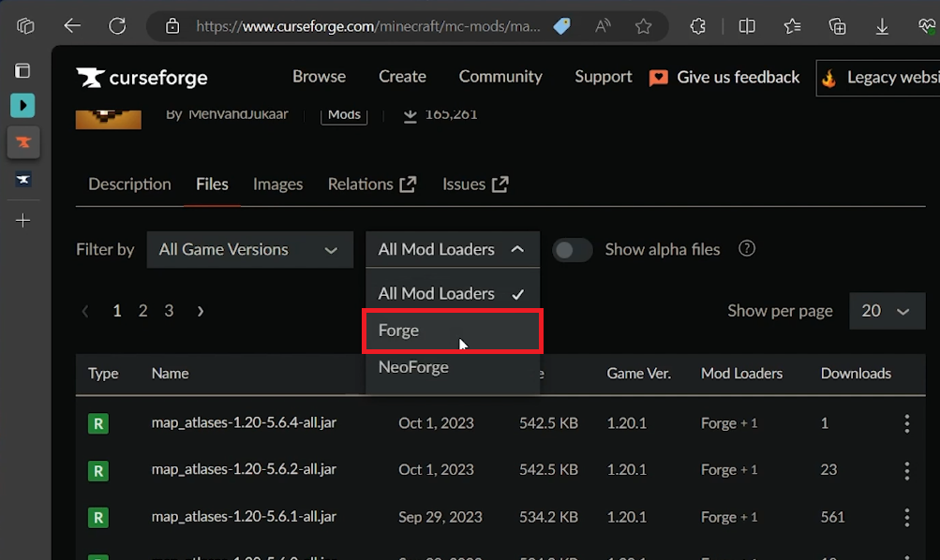Open collections icon
940x560 pixels.
pyautogui.click(x=837, y=26)
